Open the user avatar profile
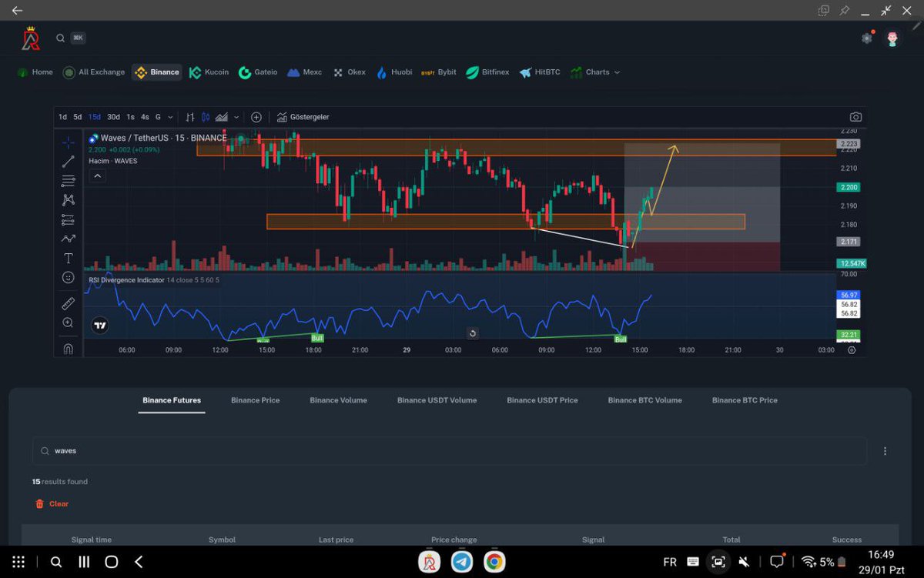Screen dimensions: 924x578 click(892, 38)
